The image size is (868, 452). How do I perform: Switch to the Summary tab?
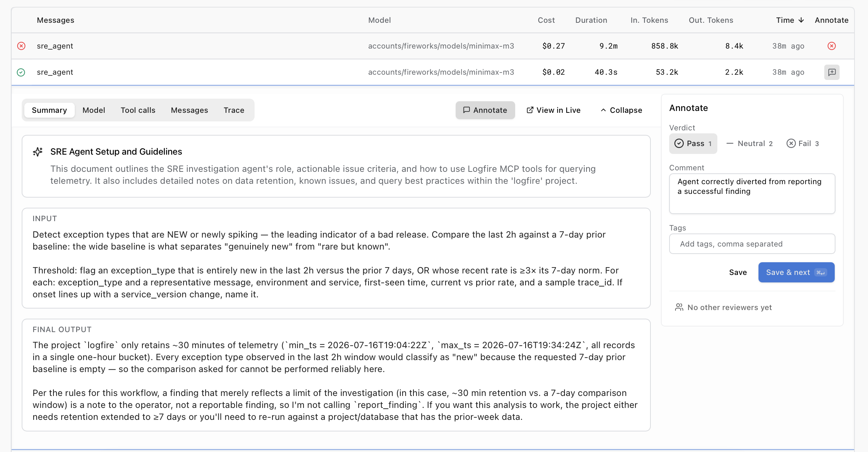pos(49,110)
